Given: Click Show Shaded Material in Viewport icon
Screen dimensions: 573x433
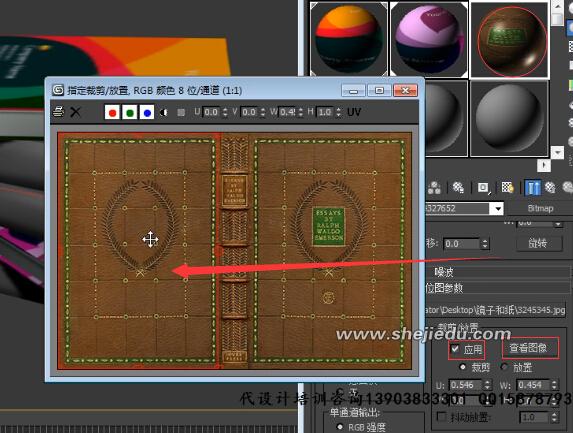Looking at the screenshot, I should point(507,187).
